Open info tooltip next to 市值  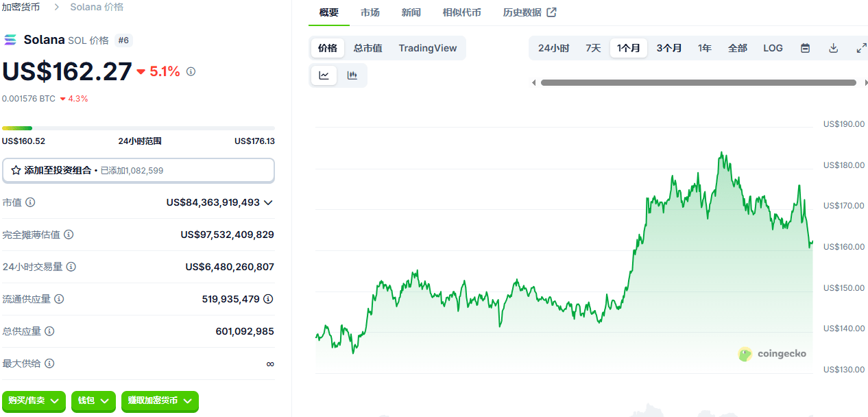(30, 202)
